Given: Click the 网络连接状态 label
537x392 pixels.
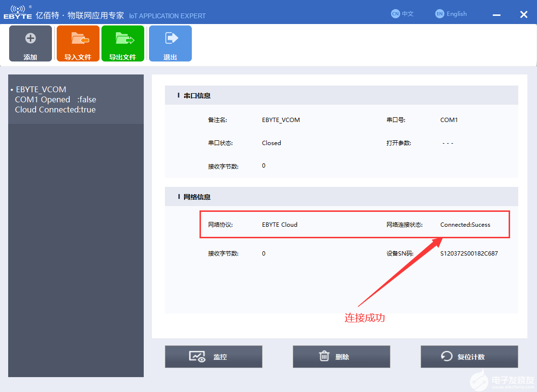Looking at the screenshot, I should (404, 225).
